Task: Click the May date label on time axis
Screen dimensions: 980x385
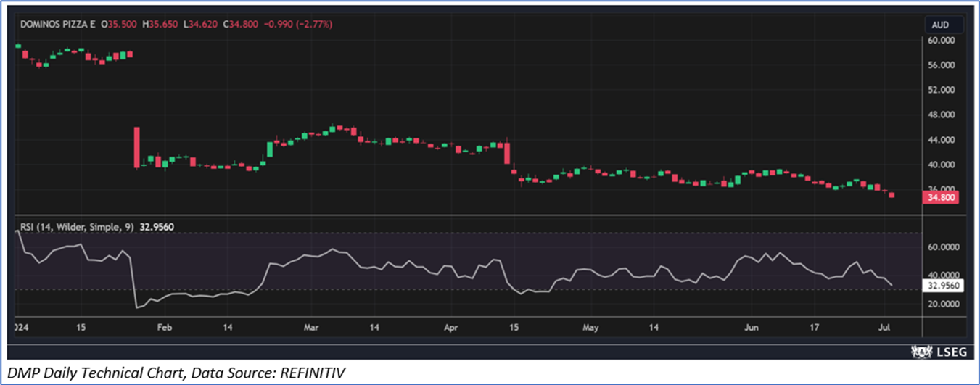Action: (592, 328)
